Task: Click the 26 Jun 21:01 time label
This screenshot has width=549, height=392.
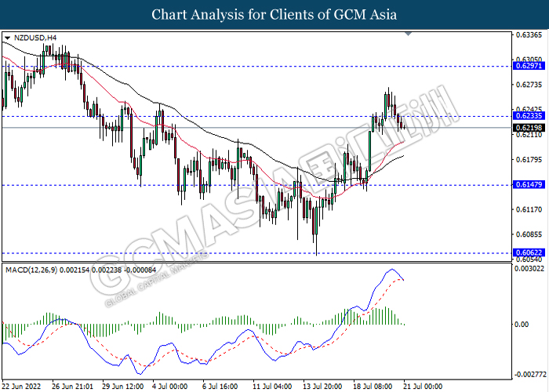Action: tap(72, 387)
